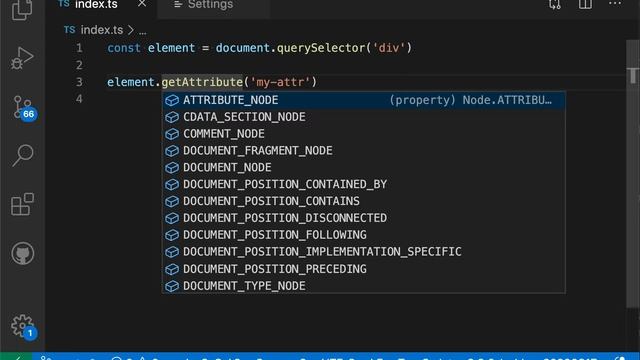Open the Explorer files view
Screen dimensions: 640x360
22,9
